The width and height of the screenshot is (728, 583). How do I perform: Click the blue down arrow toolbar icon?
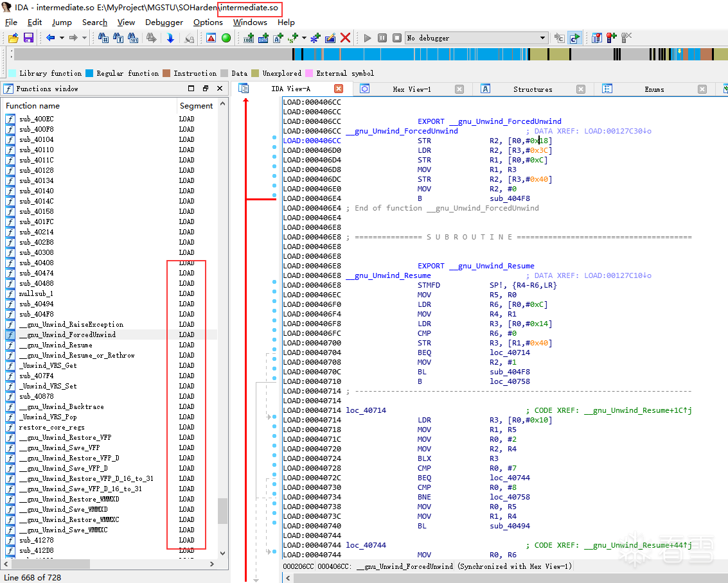(x=170, y=38)
